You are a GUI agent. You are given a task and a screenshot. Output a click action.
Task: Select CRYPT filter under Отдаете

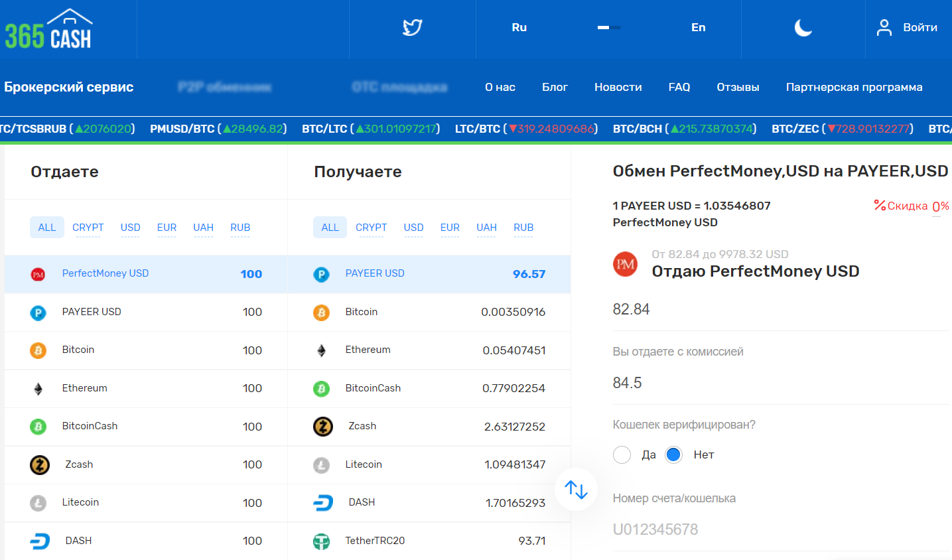88,228
